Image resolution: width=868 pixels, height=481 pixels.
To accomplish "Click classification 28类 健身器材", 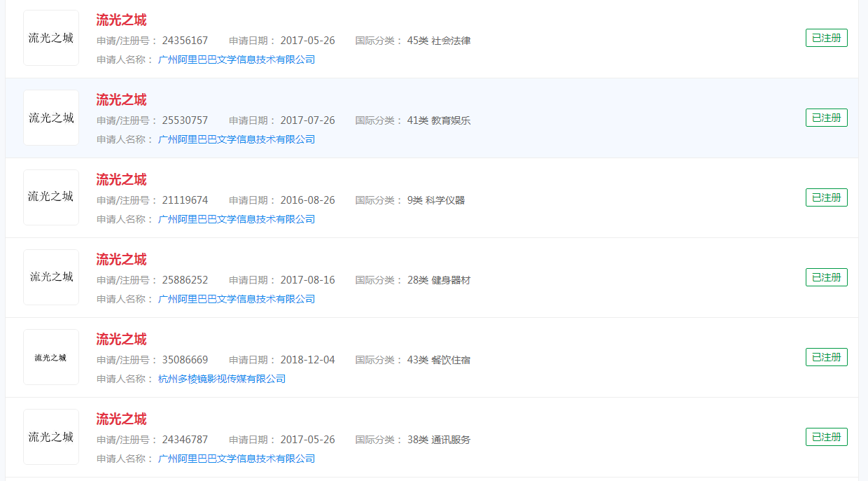I will 439,280.
